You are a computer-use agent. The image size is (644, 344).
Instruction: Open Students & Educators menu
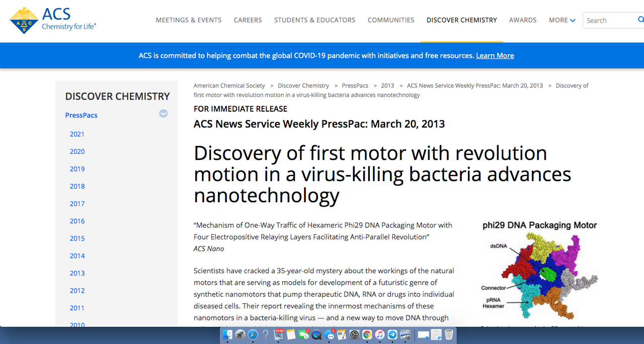click(315, 20)
